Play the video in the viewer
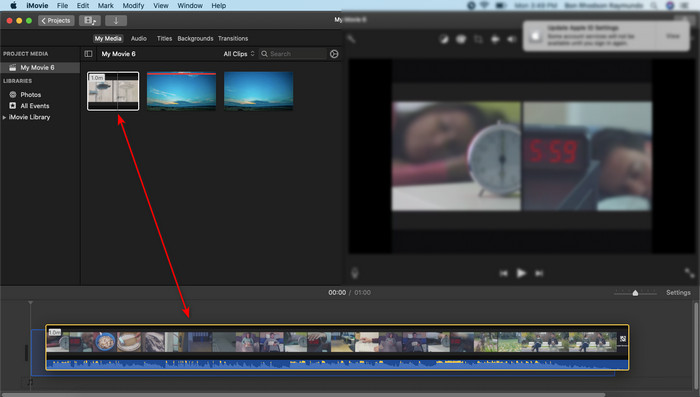 [521, 273]
